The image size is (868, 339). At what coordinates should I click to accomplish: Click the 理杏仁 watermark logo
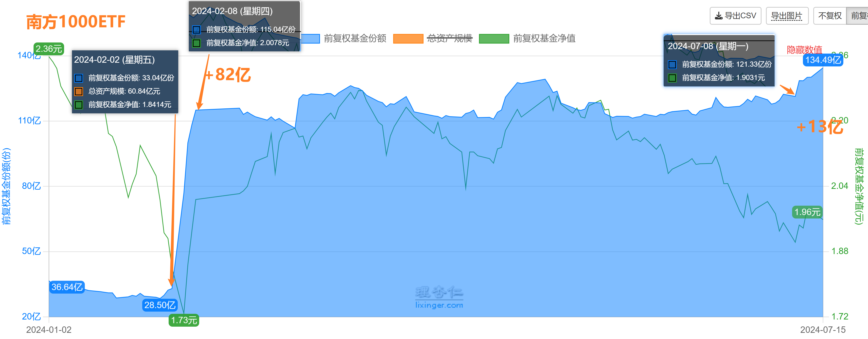[x=439, y=292]
